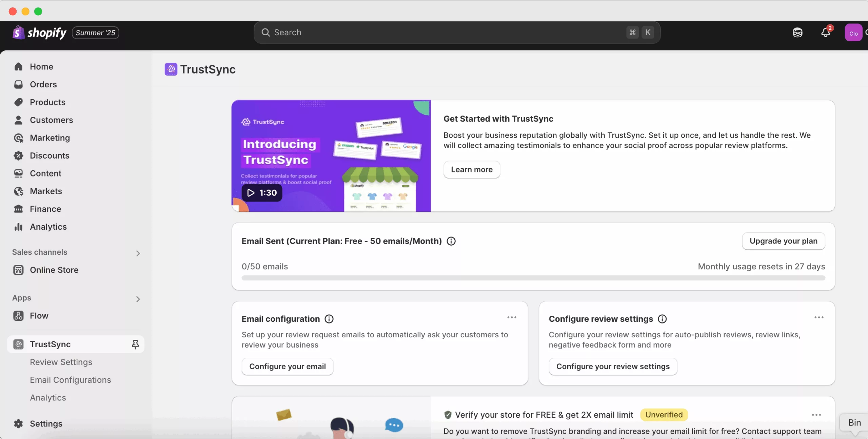Click the Upgrade your plan button

tap(783, 241)
